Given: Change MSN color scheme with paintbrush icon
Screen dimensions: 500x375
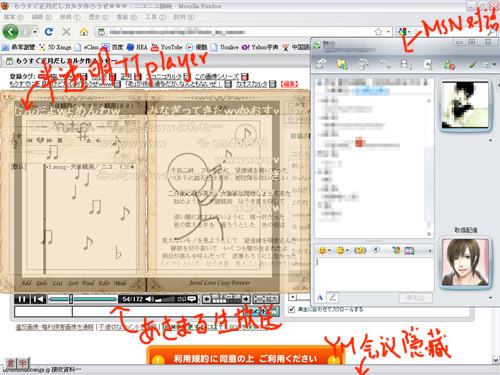Looking at the screenshot, I should (x=473, y=64).
